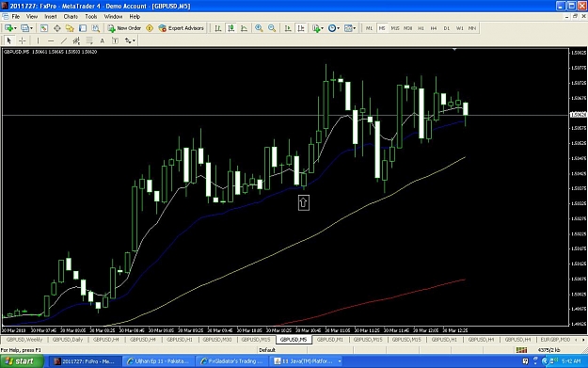Select the Crosshair tool
Image resolution: width=588 pixels, height=368 pixels.
tap(23, 40)
